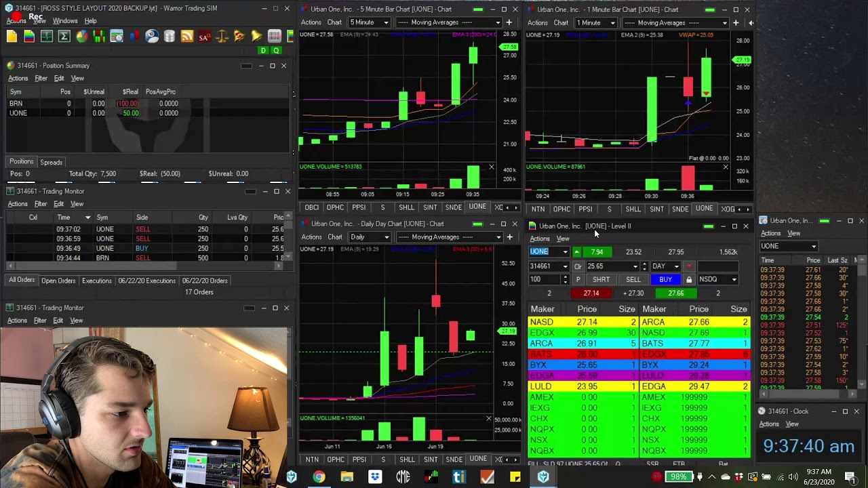
Task: Select the BRN row in Position Summary
Action: click(146, 104)
